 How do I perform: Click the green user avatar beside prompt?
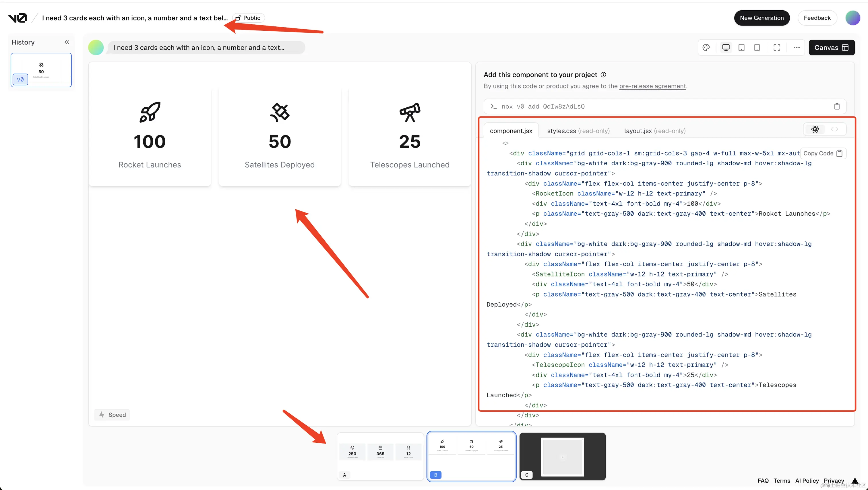click(x=96, y=48)
